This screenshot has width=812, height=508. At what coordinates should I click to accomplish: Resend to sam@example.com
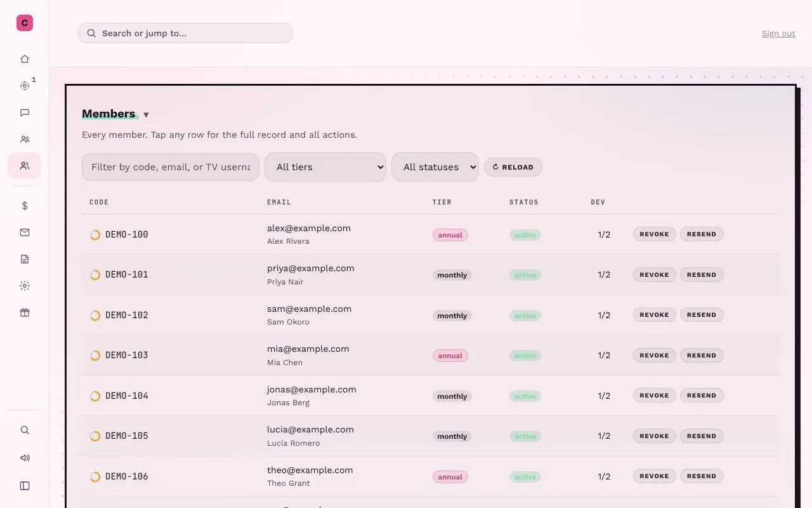click(x=702, y=315)
